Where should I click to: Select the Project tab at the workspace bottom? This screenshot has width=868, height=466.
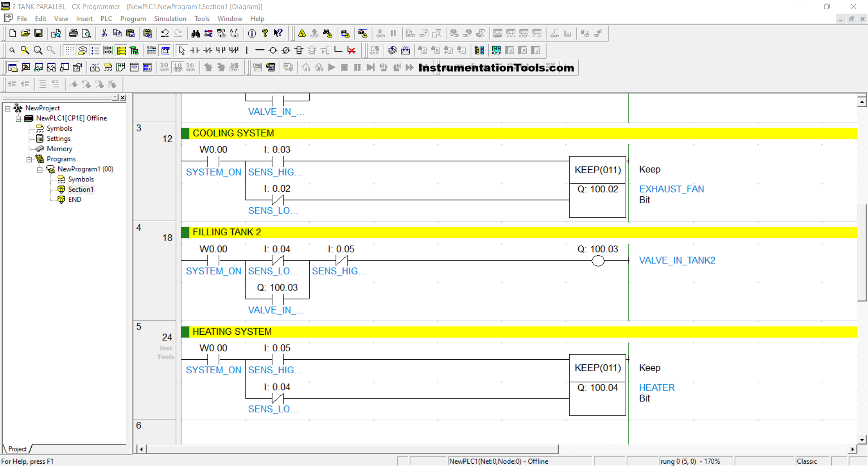17,449
